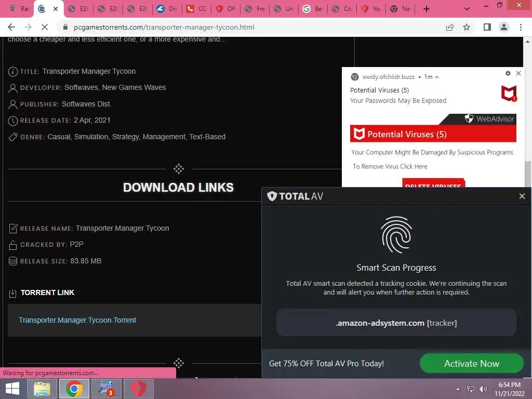The width and height of the screenshot is (532, 399).
Task: Close the xwidy.ofchildr.buzz notification
Action: click(518, 73)
